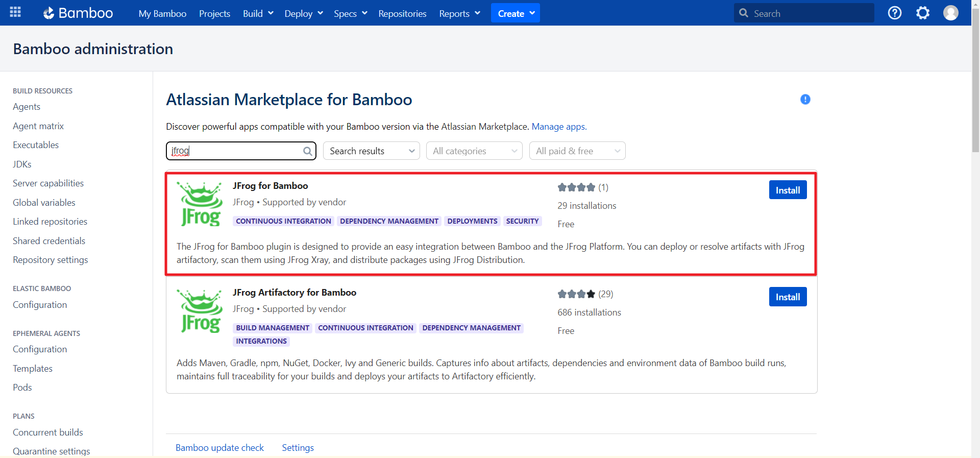
Task: Open Executables in the sidebar
Action: coord(36,145)
